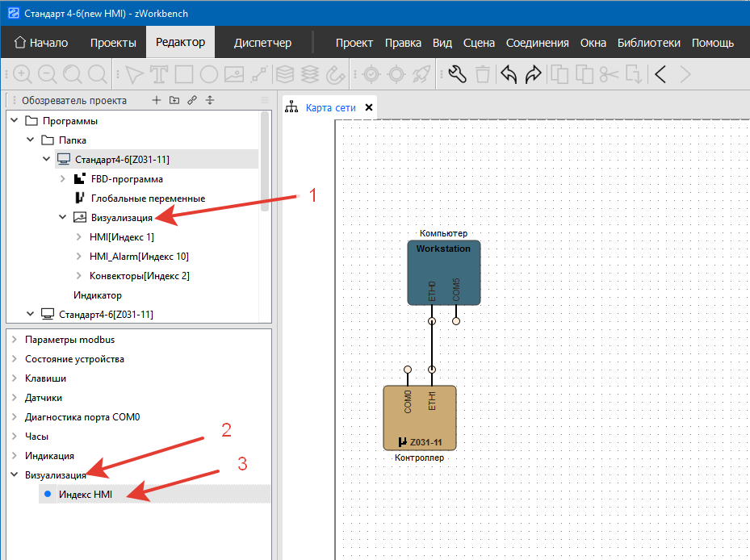Select the Индекс HMI property
This screenshot has width=750, height=560.
pos(85,495)
